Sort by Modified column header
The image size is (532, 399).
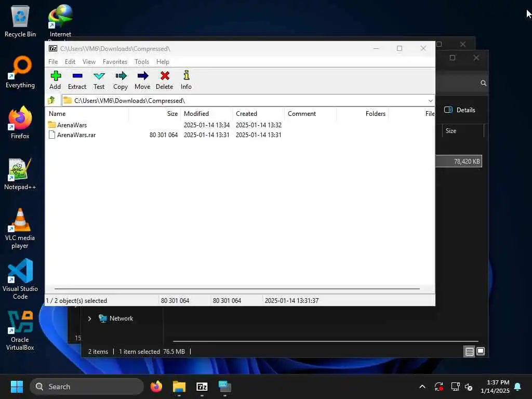pos(206,114)
